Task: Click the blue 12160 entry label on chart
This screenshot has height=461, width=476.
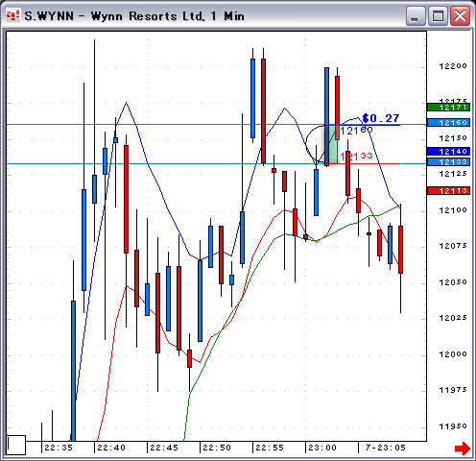Action: [356, 131]
